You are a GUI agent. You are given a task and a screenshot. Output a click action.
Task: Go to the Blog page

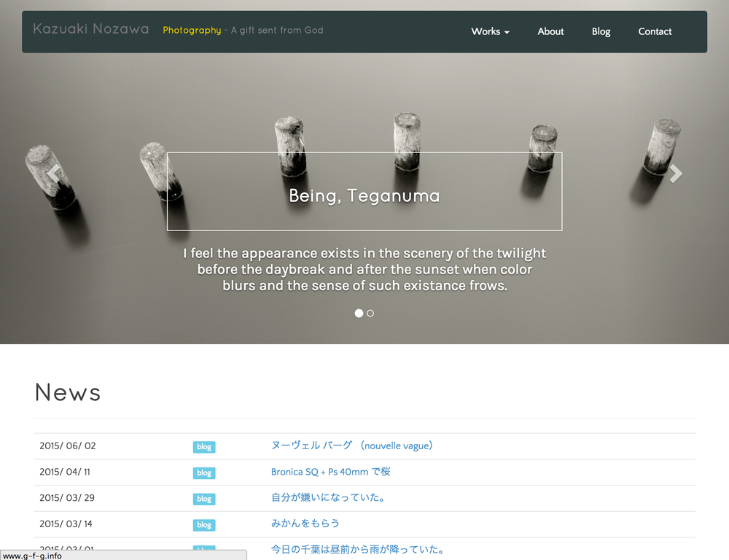tap(601, 31)
